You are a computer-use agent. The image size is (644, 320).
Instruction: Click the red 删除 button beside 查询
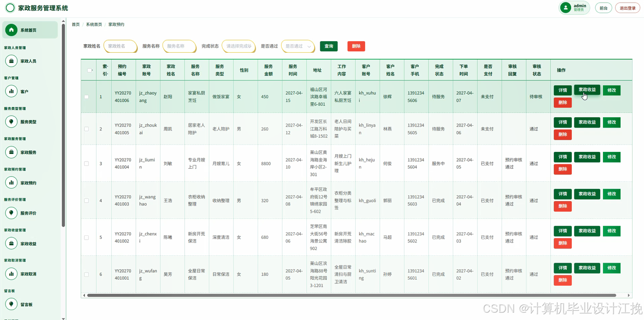pos(356,46)
